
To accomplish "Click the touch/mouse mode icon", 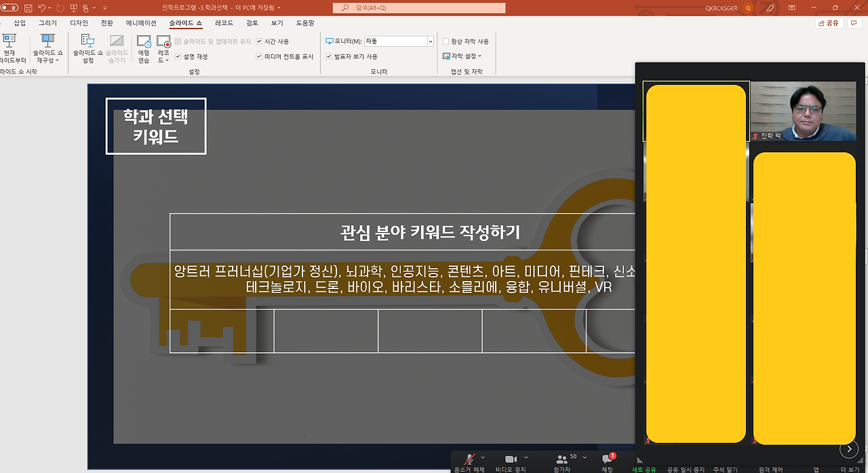I will 87,8.
